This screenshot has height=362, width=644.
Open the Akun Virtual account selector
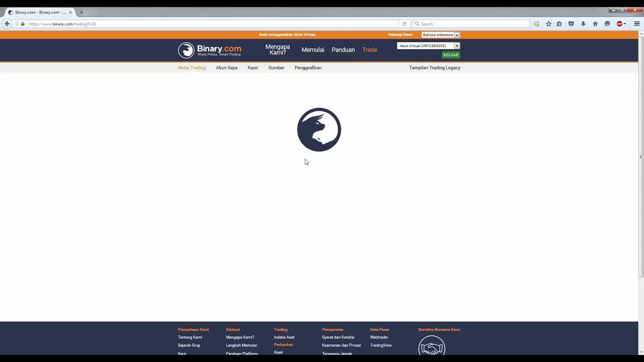point(428,46)
